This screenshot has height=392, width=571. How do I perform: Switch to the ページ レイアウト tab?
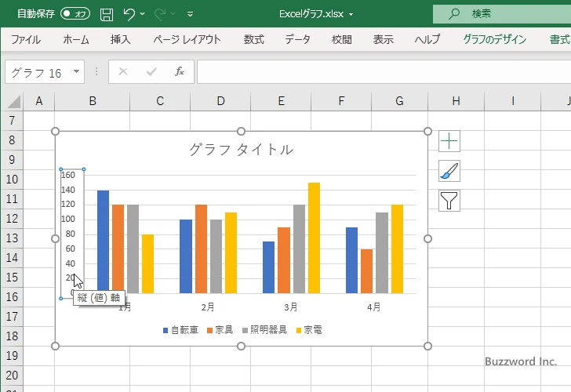pos(187,39)
